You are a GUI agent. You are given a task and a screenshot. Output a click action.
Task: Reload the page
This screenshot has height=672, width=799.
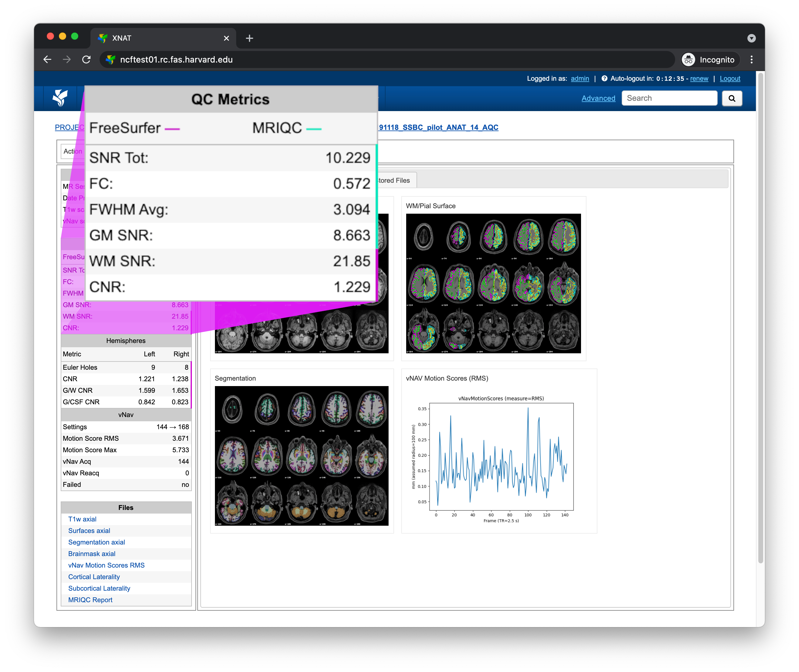pos(87,59)
